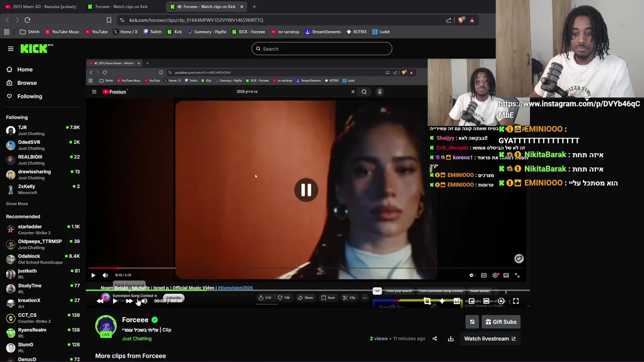644x362 pixels.
Task: Open REALBIGIII in the Following list
Action: (43, 159)
